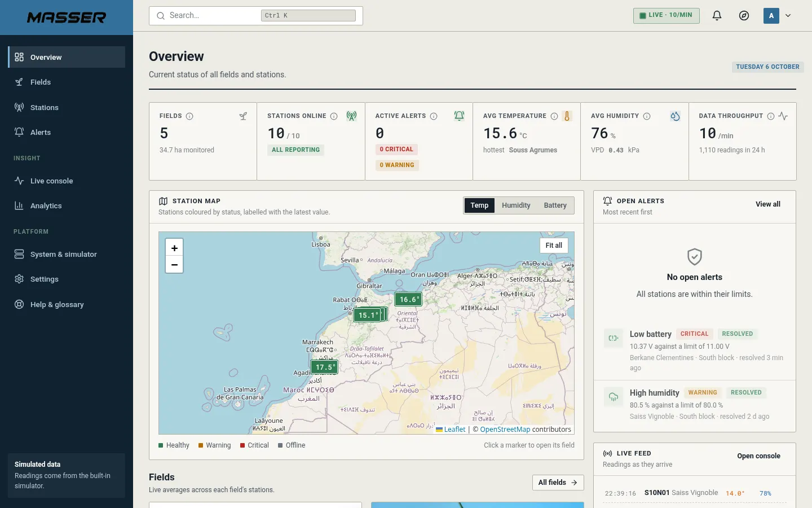Click the antenna icon on Stations Online card
The width and height of the screenshot is (812, 508).
pos(351,116)
